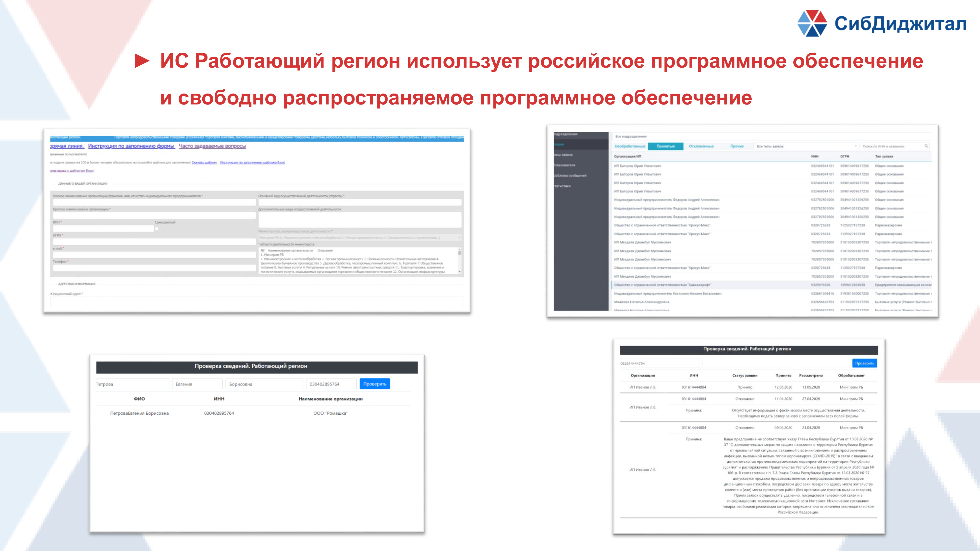Screen dimensions: 980x551
Task: Click the Организация/ИП column header
Action: (627, 156)
